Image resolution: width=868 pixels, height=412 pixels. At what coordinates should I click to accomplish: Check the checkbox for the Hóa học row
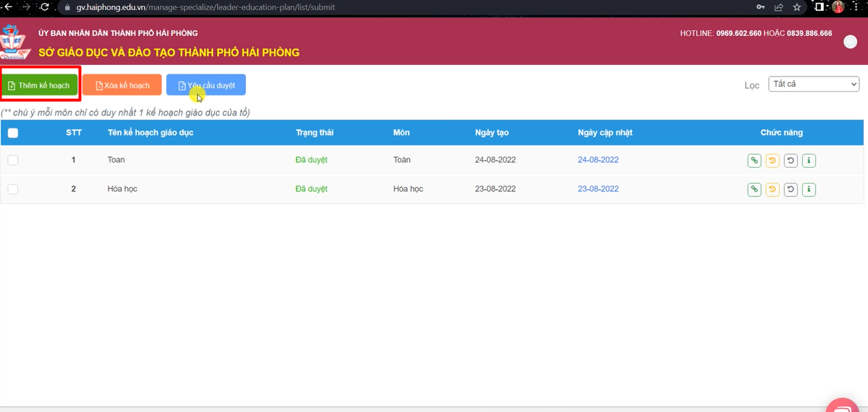click(x=13, y=189)
